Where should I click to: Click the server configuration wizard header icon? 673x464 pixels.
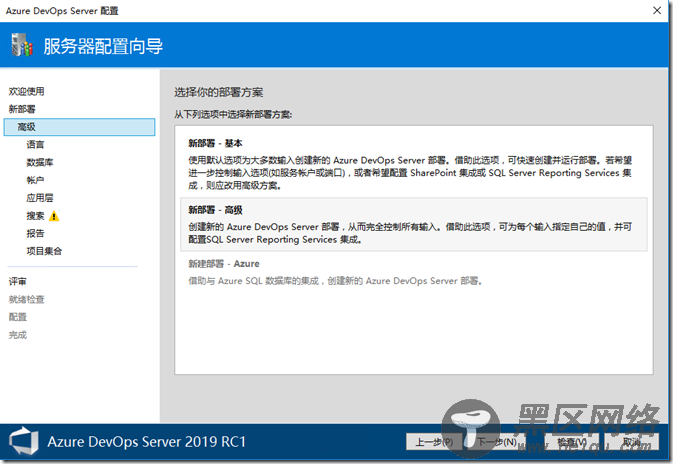(x=22, y=45)
